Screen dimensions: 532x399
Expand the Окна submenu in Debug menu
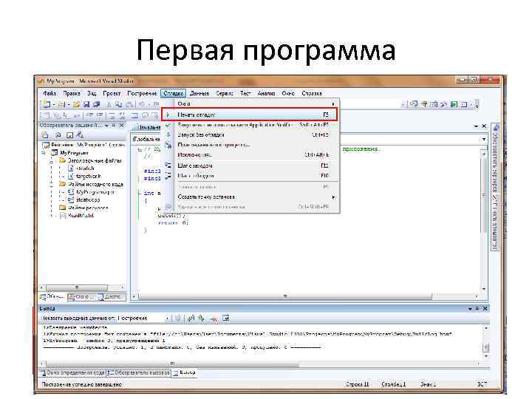point(253,104)
